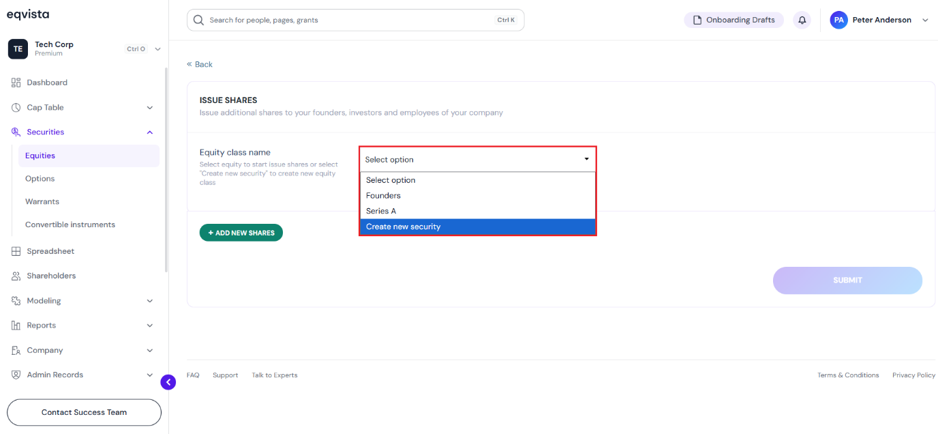Click the ISSUE SHARES heading text
This screenshot has height=434, width=938.
coord(228,100)
